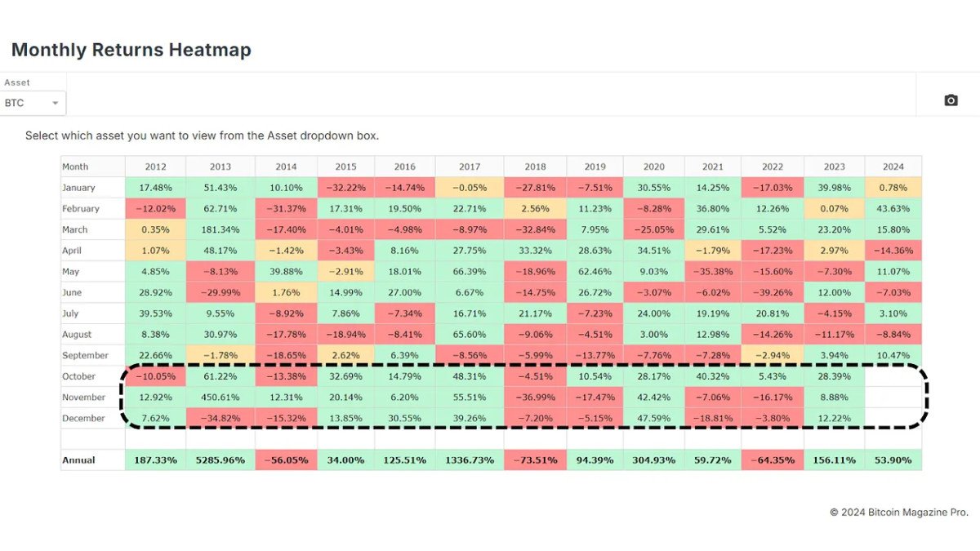This screenshot has height=551, width=980.
Task: Open the Asset dropdown showing BTC
Action: (x=31, y=103)
